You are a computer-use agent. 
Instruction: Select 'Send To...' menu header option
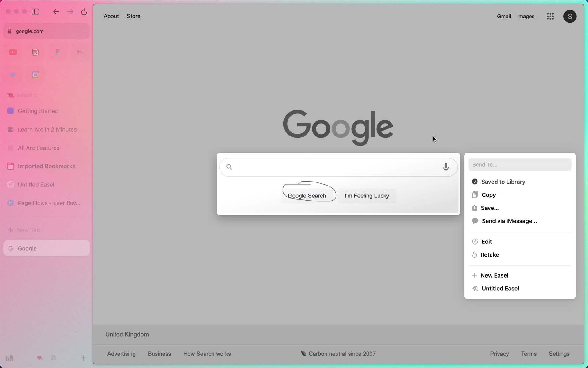coord(519,164)
